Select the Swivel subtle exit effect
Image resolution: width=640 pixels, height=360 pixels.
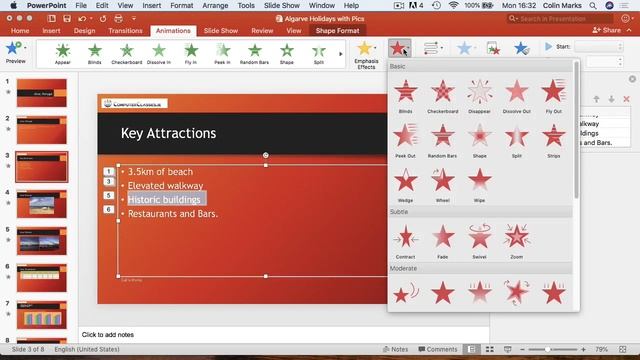pos(479,241)
